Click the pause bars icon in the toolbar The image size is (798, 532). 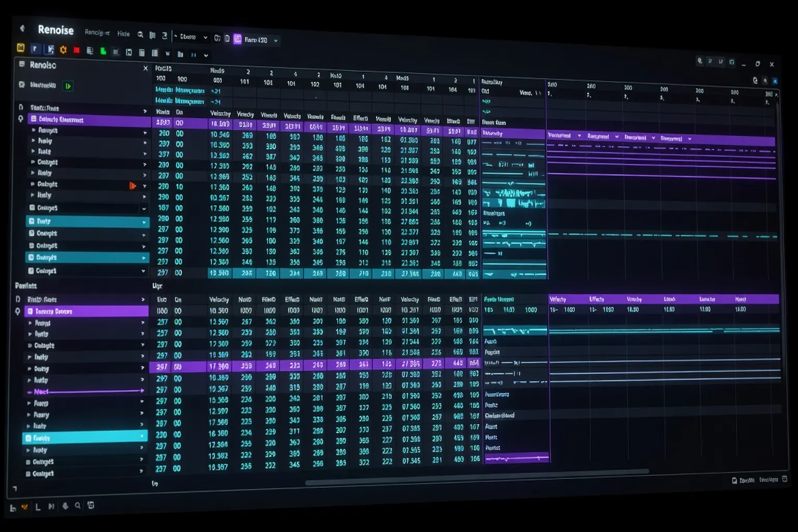193,55
